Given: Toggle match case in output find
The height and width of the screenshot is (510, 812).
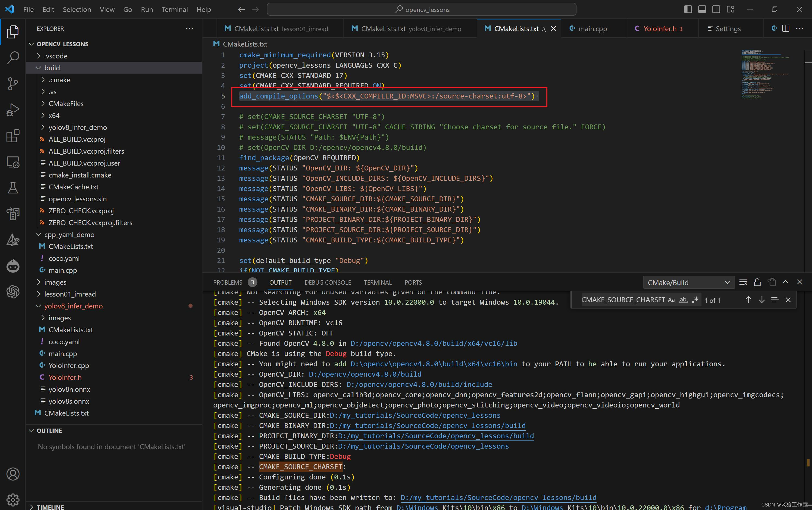Looking at the screenshot, I should click(671, 300).
